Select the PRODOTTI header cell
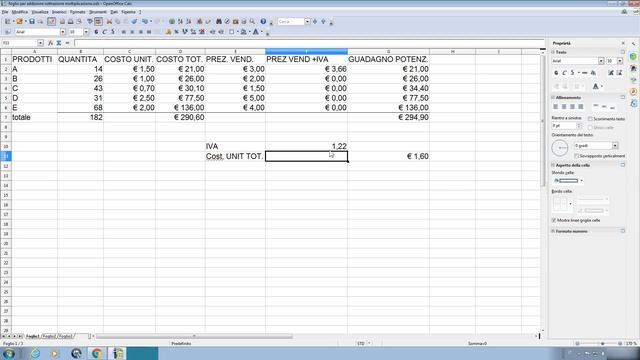 pyautogui.click(x=34, y=59)
